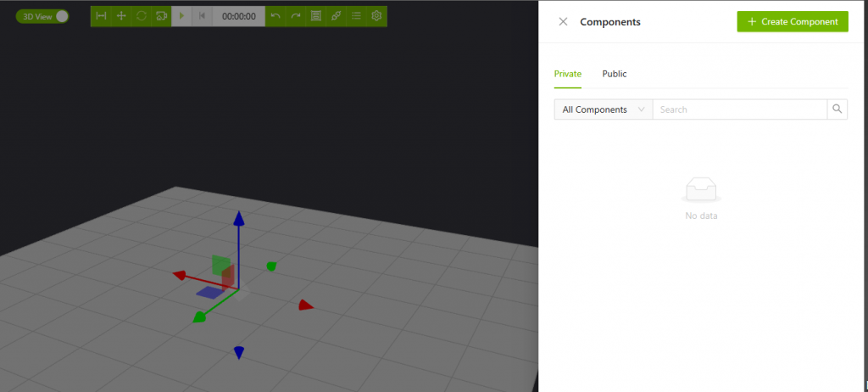Open the layout frame tool
The height and width of the screenshot is (392, 868).
315,16
